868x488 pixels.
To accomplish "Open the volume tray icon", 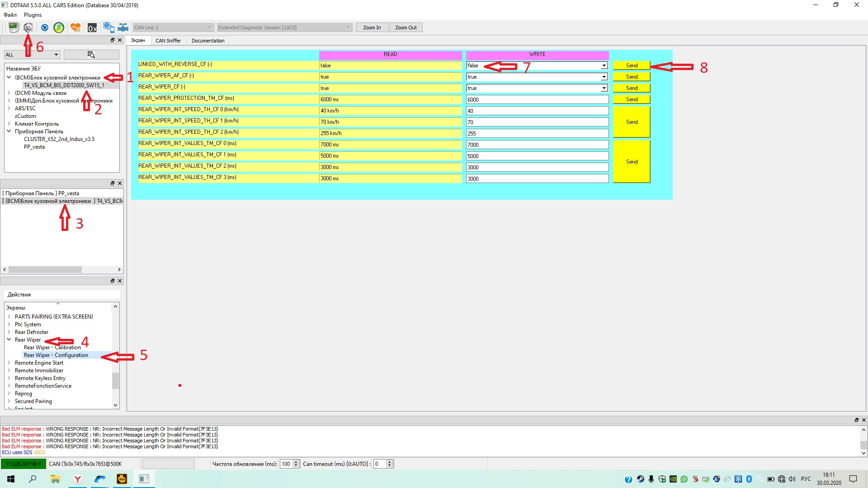I will coord(792,479).
